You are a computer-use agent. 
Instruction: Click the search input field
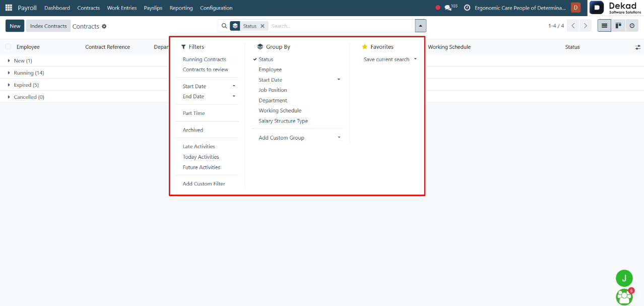pyautogui.click(x=341, y=26)
